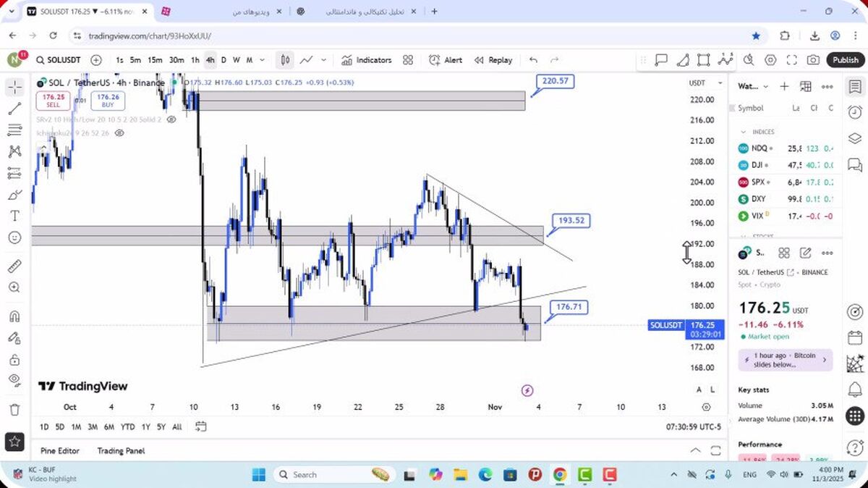This screenshot has width=868, height=488.
Task: Open chart settings hexagon icon
Action: [x=770, y=60]
